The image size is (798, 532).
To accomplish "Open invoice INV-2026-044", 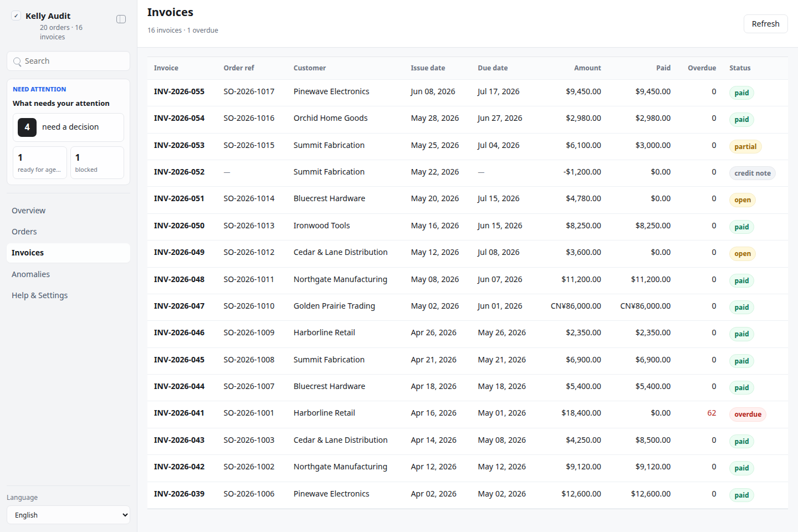I will (x=179, y=386).
